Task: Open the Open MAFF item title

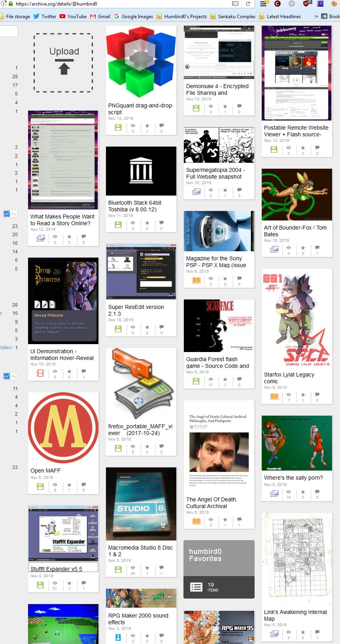Action: [x=45, y=471]
